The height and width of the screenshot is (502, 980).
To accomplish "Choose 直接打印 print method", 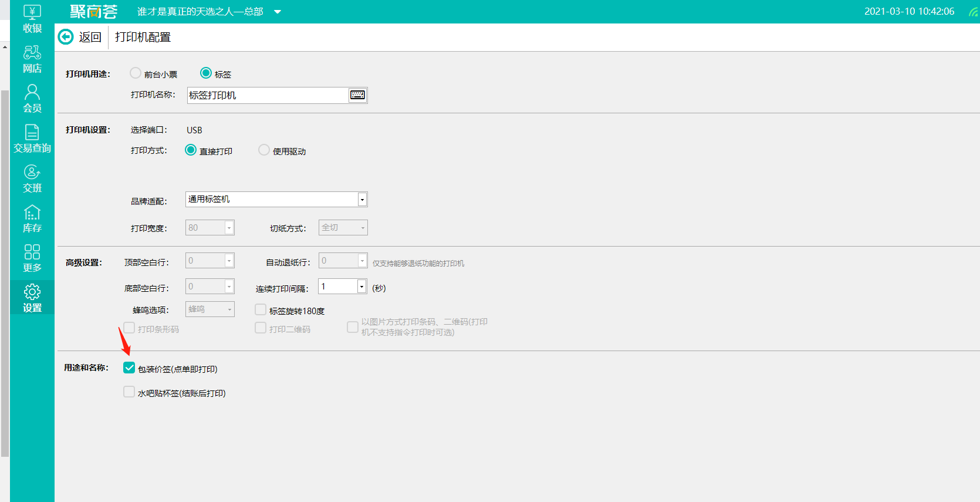I will tap(191, 150).
